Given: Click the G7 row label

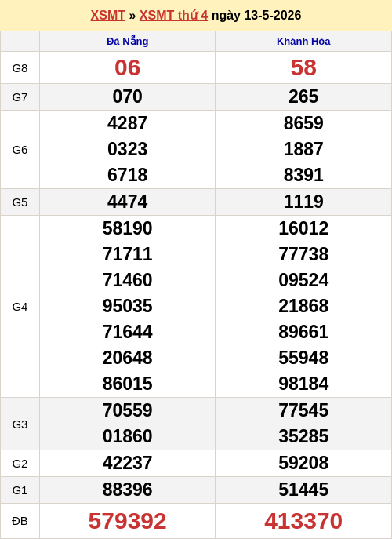Looking at the screenshot, I should point(20,97).
